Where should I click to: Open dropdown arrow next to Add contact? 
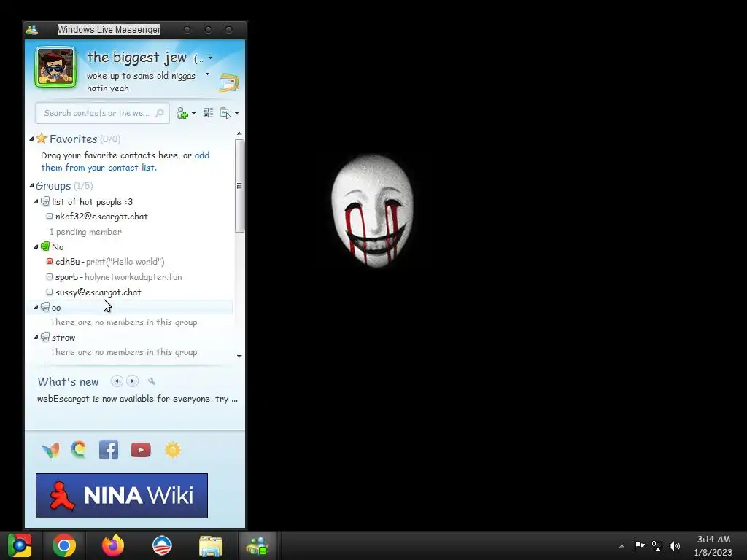pos(193,113)
